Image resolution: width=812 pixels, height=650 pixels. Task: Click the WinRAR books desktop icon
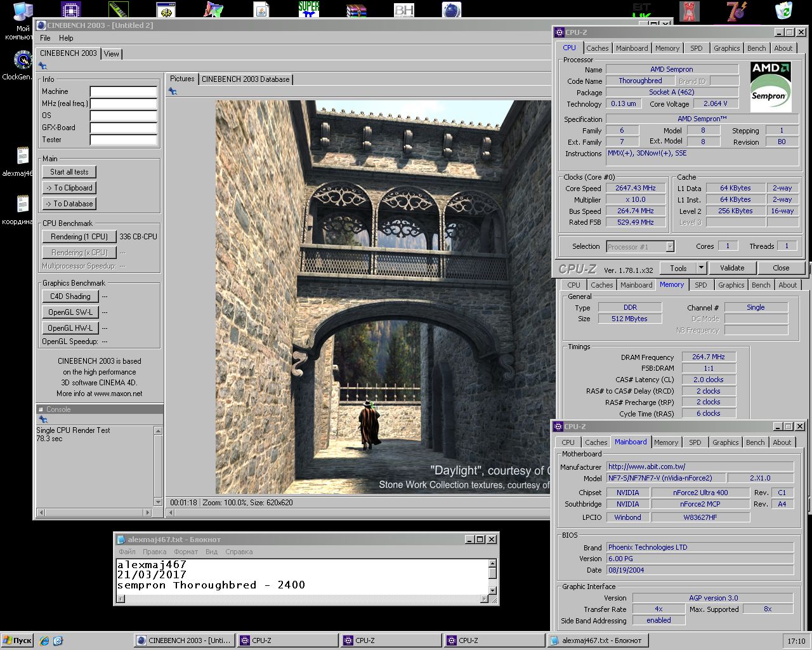coord(357,10)
